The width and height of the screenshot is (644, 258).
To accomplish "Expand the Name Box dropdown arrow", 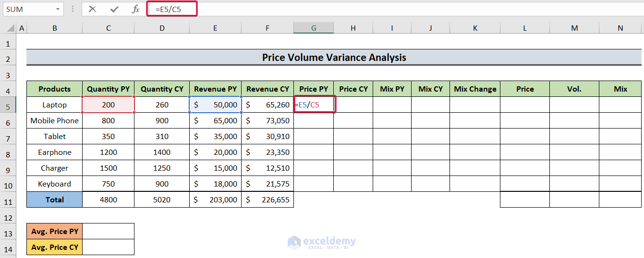I will tap(58, 9).
